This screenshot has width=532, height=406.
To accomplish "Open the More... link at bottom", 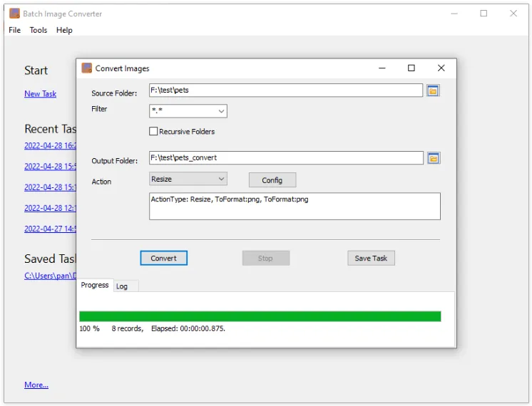I will tap(36, 385).
